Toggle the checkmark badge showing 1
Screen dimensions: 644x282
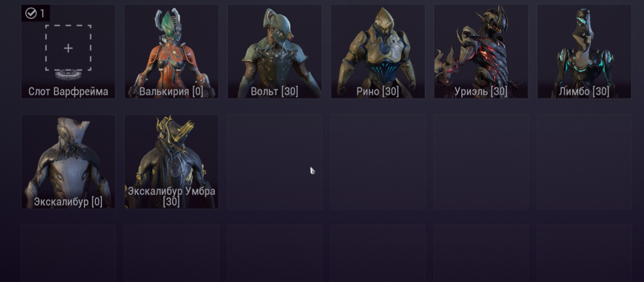(36, 13)
